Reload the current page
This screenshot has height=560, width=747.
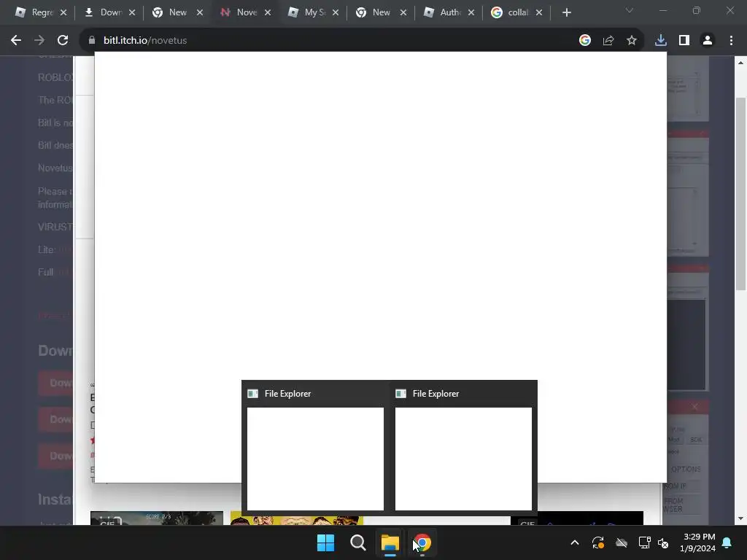(x=63, y=41)
